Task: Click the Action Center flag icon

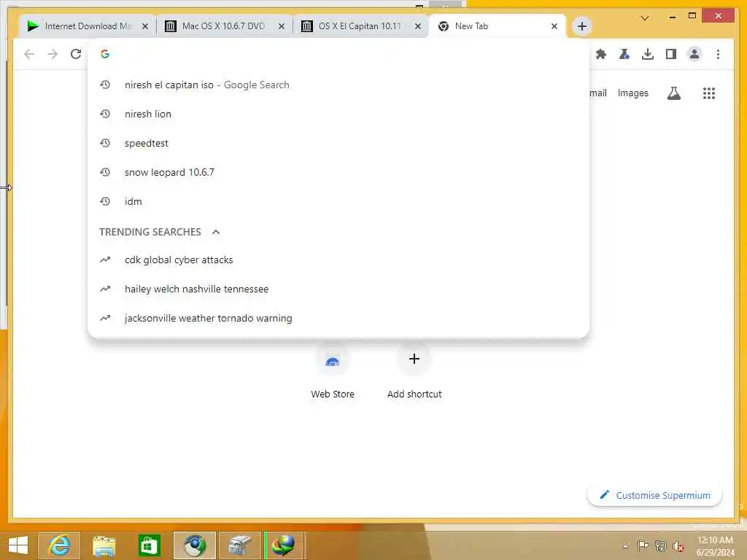Action: coord(643,545)
